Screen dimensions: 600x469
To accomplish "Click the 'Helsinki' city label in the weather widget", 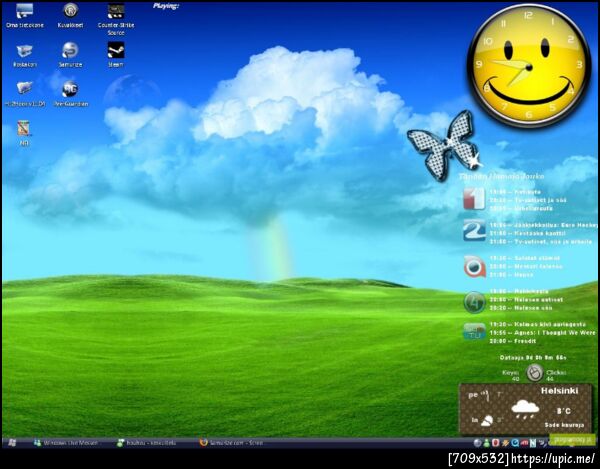I will (559, 391).
